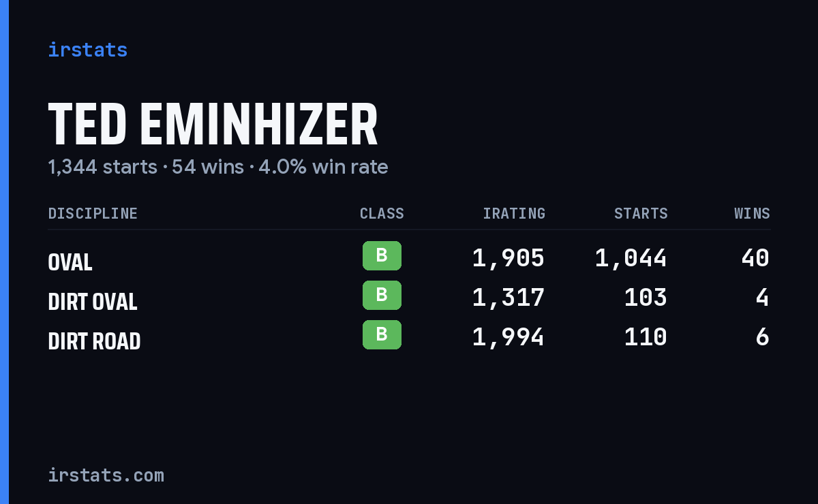Sort by the CLASS column header

tap(382, 214)
